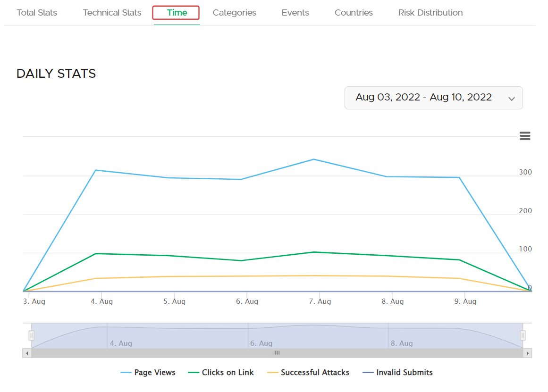Click the date range chevron arrow
548x392 pixels.
[511, 99]
